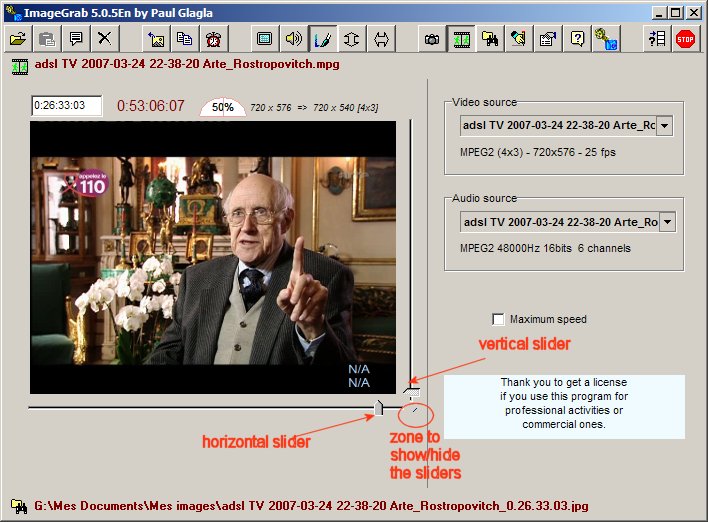708x522 pixels.
Task: Open help with the question mark icon
Action: click(578, 39)
